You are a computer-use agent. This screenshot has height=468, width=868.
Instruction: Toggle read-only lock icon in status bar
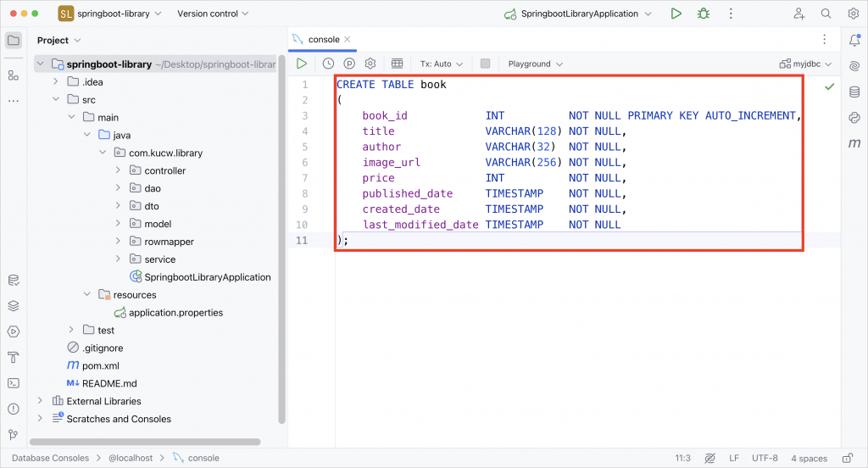848,458
